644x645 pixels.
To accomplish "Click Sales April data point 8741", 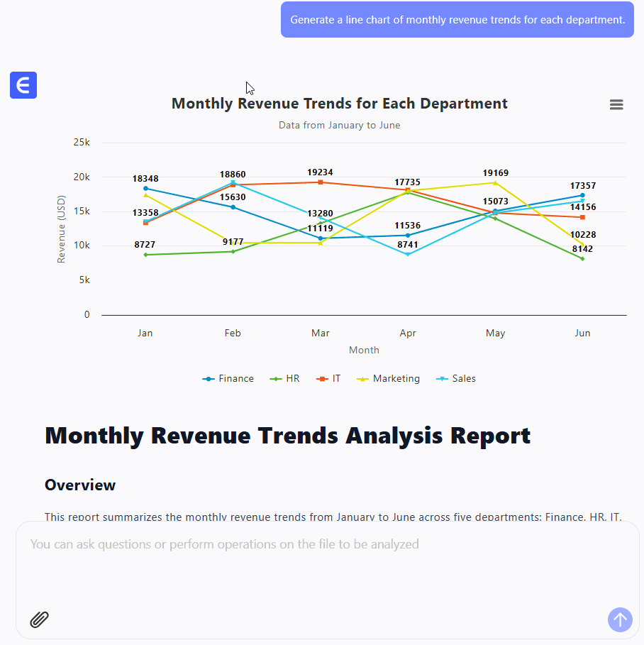I will point(408,255).
